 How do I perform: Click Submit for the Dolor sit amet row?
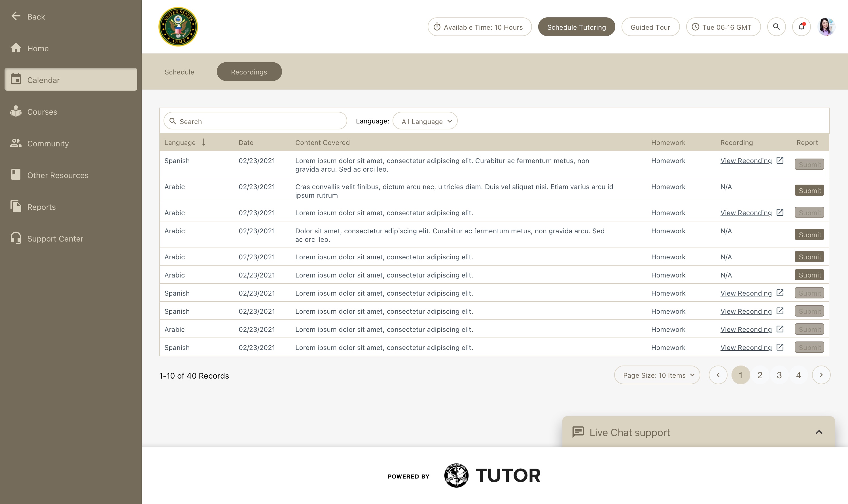pos(809,234)
